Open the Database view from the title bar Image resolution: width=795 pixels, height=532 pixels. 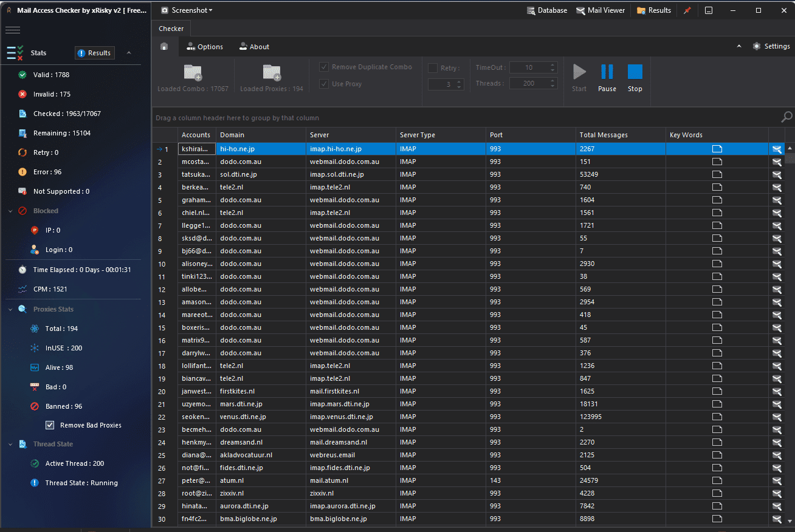click(546, 10)
